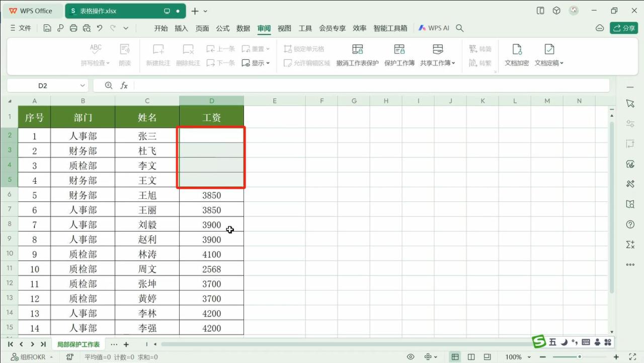Screen dimensions: 644x363
Task: Click the 保护工作簿 icon
Action: point(399,49)
